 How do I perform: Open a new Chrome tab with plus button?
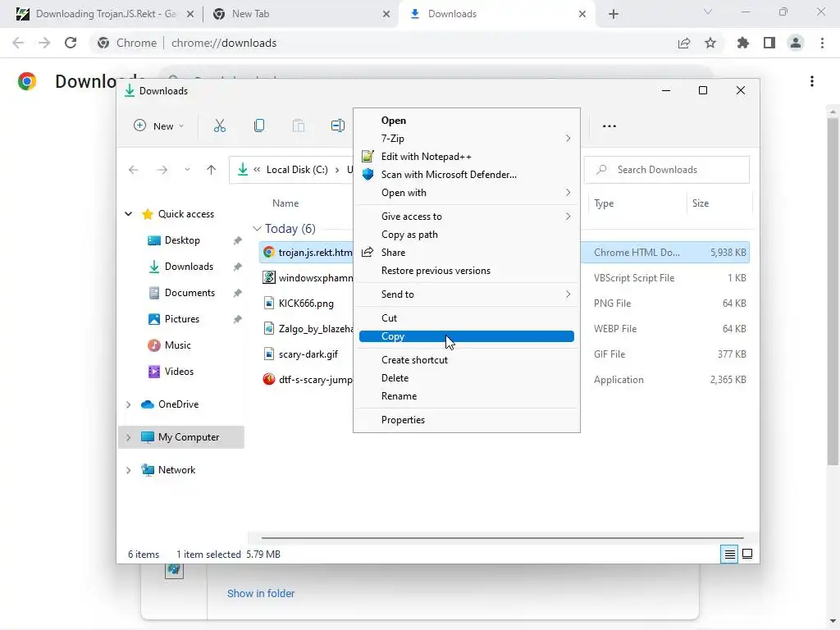614,14
